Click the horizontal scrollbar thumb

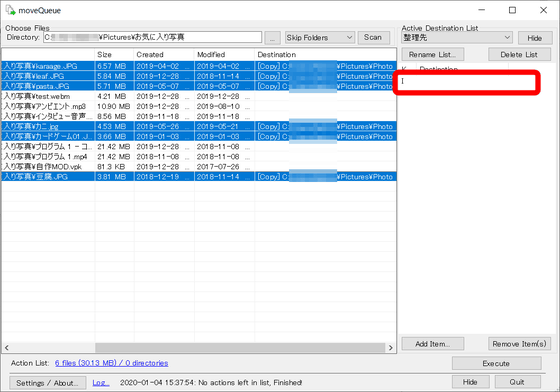coord(240,348)
